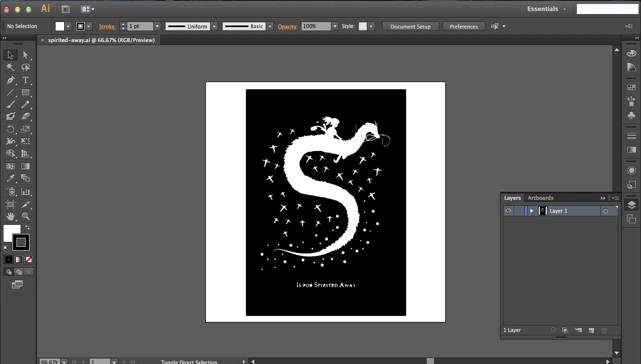Open the Opacity value dropdown

point(335,27)
